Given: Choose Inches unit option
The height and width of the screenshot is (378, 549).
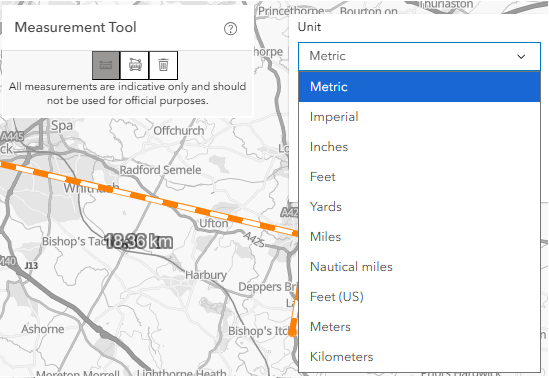Looking at the screenshot, I should (419, 147).
